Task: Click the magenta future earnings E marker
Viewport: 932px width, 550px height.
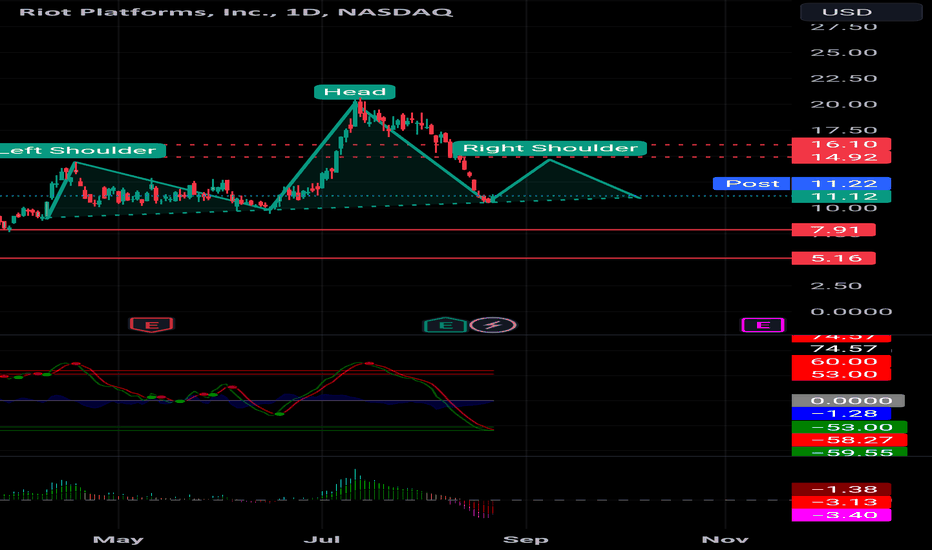Action: [x=763, y=325]
